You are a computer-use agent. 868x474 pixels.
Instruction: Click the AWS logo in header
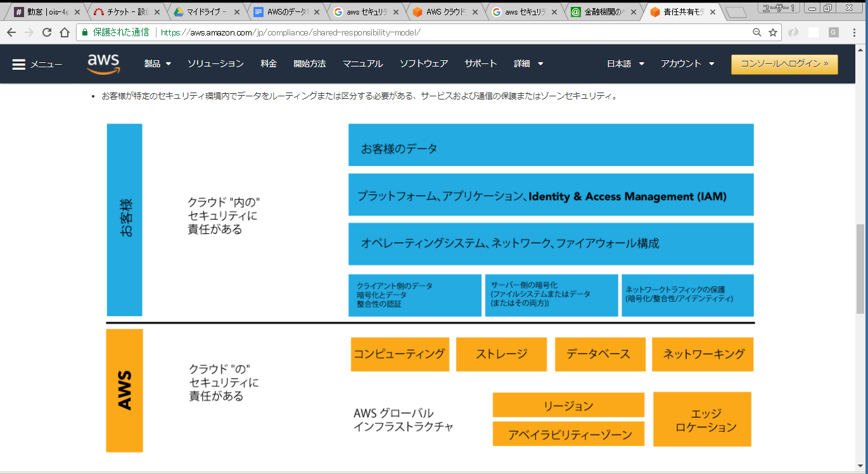tap(103, 63)
